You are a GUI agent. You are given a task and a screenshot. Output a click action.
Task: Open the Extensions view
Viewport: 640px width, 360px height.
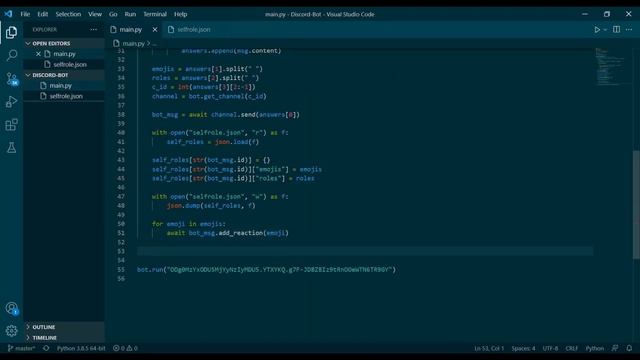tap(11, 124)
